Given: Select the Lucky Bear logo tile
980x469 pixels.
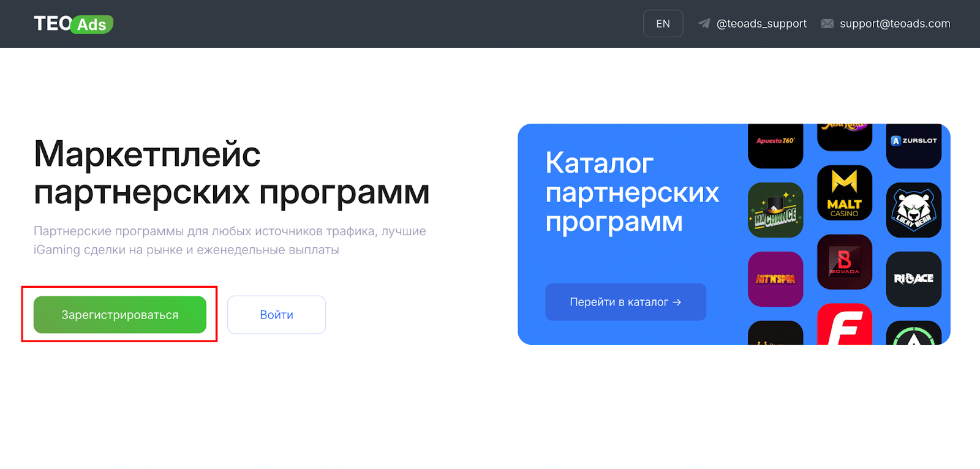Looking at the screenshot, I should tap(914, 210).
